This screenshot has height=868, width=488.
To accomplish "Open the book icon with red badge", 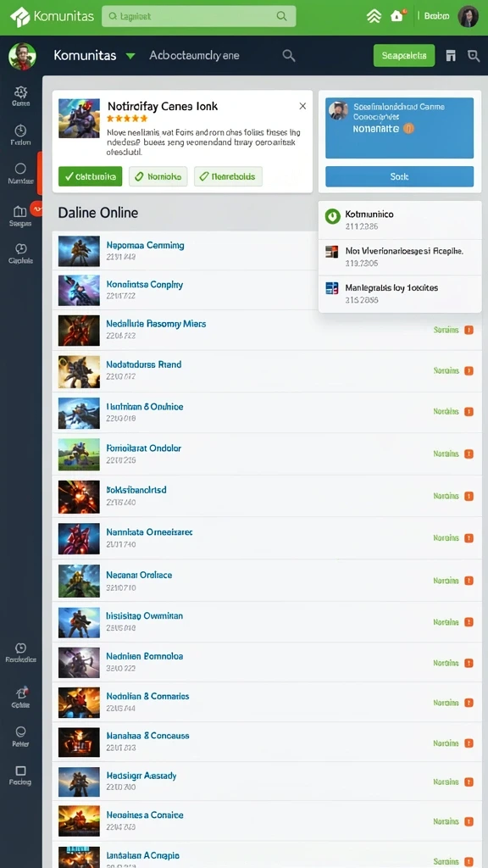I will 20,211.
